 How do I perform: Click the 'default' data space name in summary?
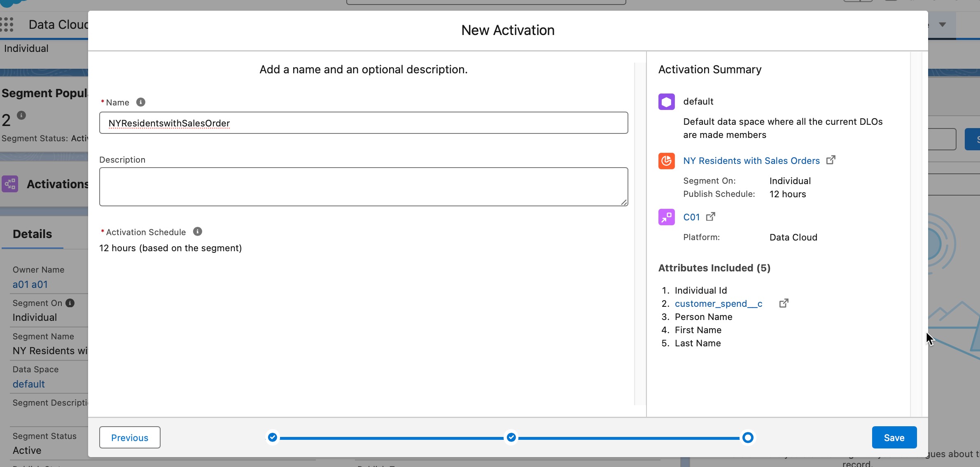(698, 101)
